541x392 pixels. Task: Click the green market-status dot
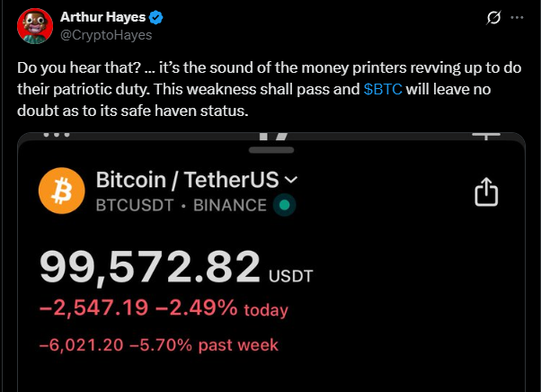[x=284, y=205]
